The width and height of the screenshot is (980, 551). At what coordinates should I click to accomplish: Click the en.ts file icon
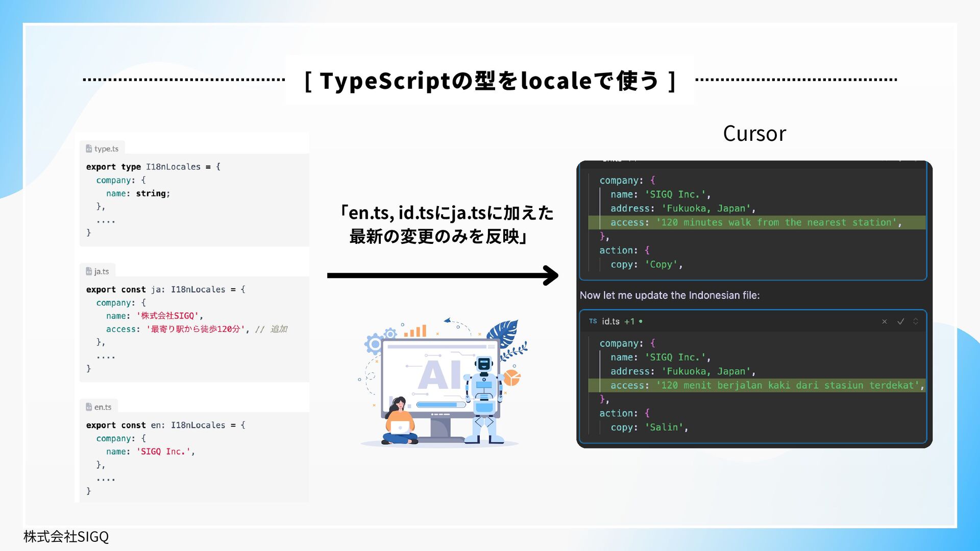[89, 407]
